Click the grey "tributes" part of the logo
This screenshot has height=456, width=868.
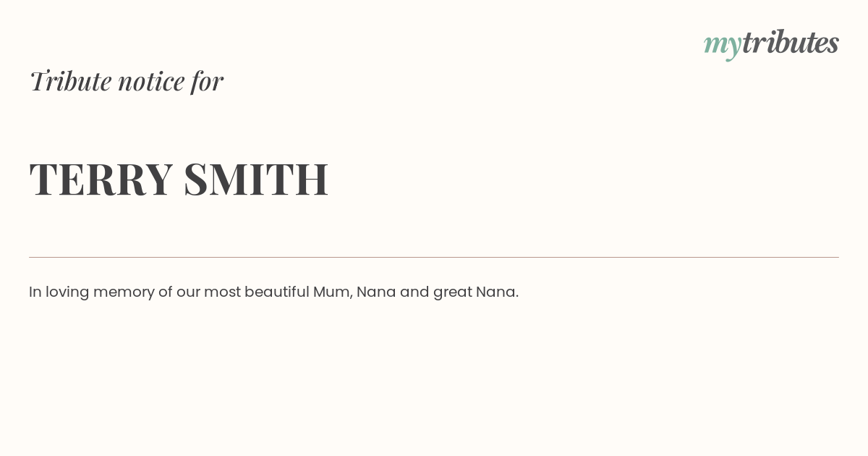(790, 43)
